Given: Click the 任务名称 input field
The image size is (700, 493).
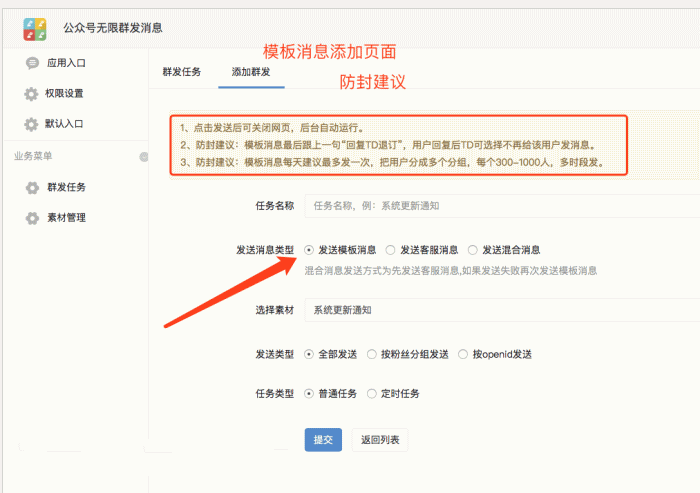Looking at the screenshot, I should [x=500, y=206].
